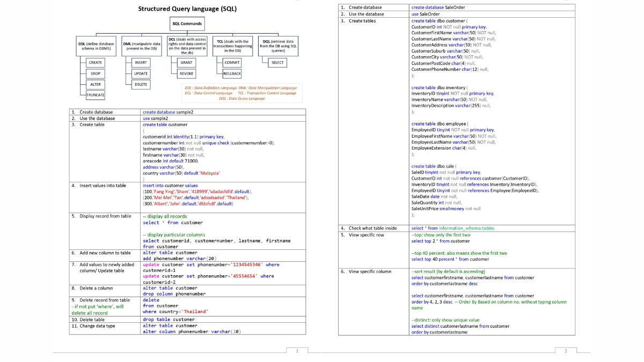Click the page number 1 footer box
The height and width of the screenshot is (362, 644).
pos(297,351)
